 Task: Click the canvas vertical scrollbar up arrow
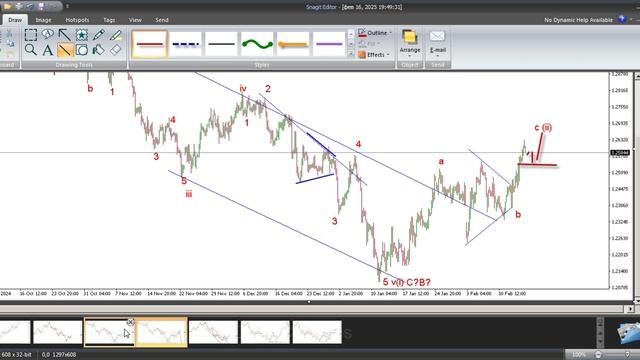click(x=637, y=76)
